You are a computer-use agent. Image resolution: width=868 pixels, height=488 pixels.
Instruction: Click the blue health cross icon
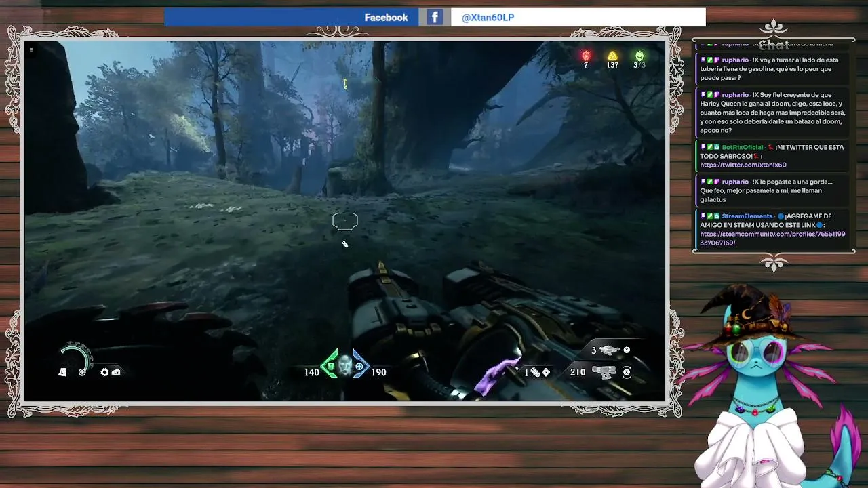(x=360, y=367)
